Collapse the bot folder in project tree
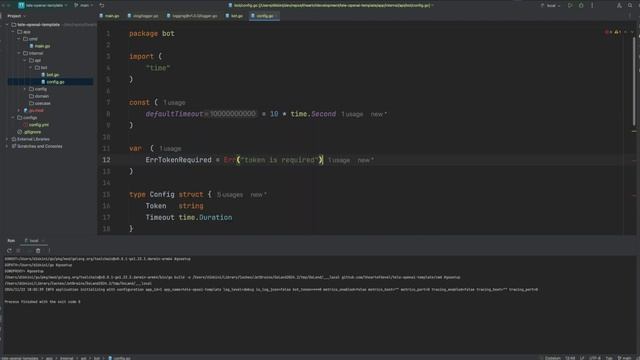 click(30, 68)
